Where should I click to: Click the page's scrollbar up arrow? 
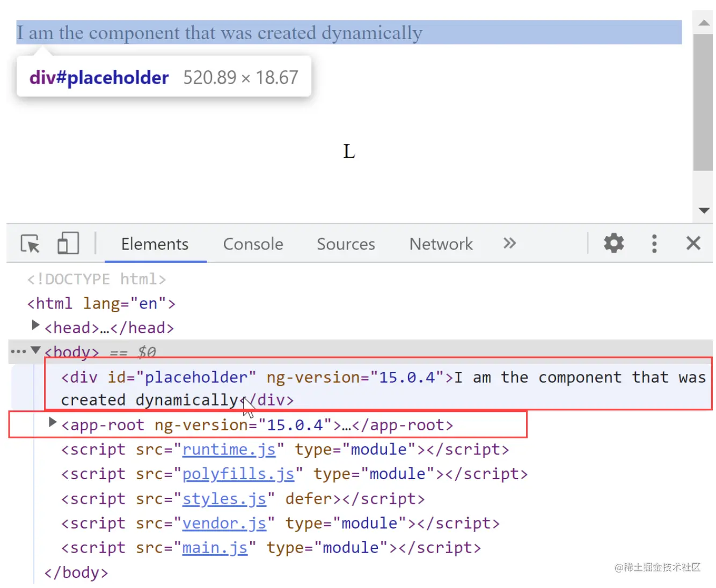(x=704, y=23)
